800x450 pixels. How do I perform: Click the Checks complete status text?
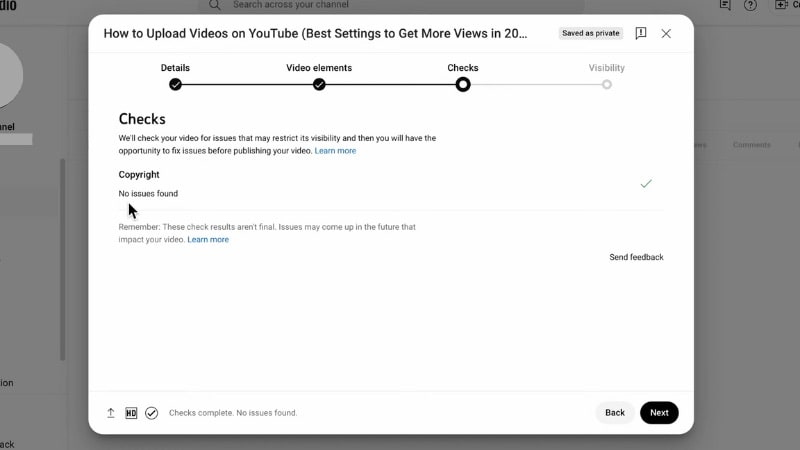click(x=233, y=413)
